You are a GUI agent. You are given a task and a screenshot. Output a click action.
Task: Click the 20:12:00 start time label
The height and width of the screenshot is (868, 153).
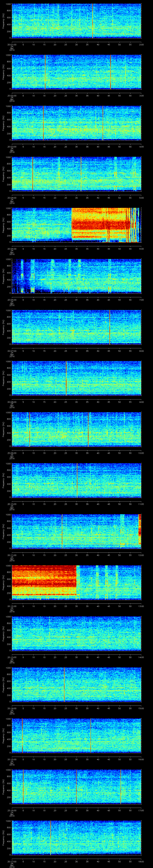(x=12, y=606)
